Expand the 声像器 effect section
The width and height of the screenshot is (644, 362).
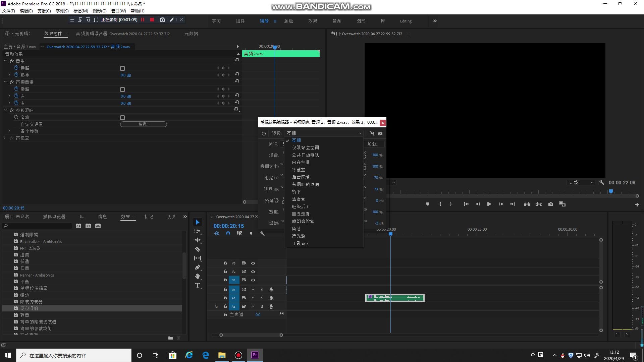(x=5, y=138)
